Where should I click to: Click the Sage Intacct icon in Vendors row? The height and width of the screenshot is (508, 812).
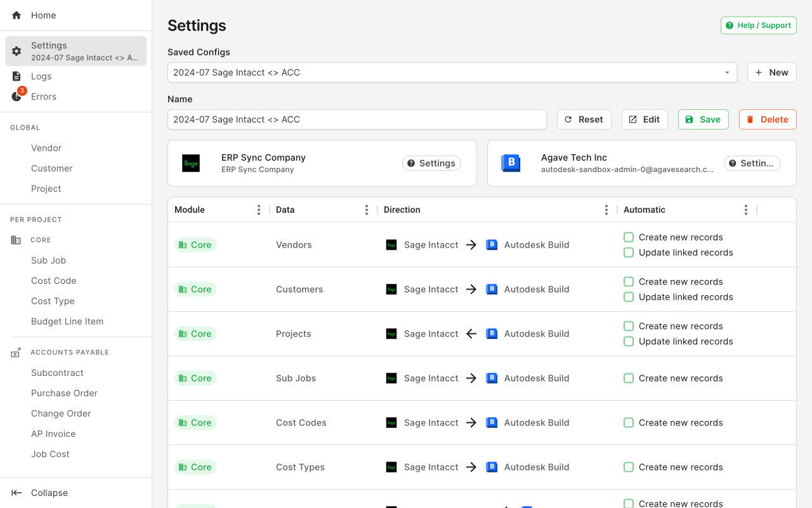[391, 244]
